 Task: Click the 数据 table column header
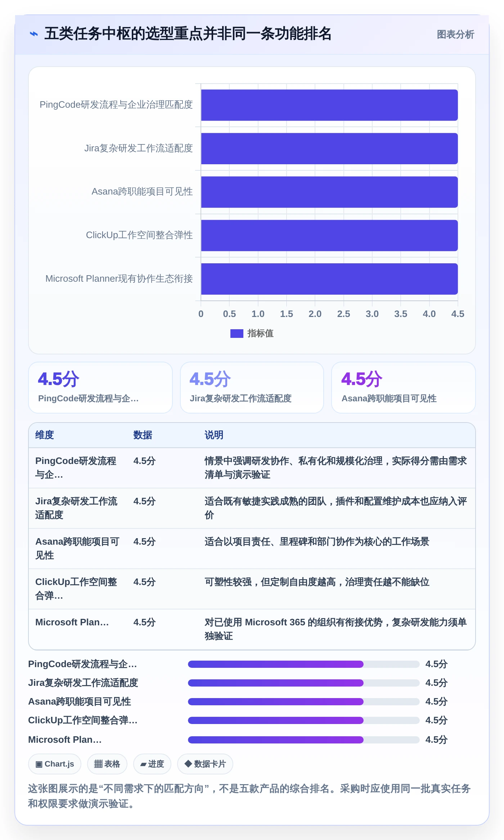[x=143, y=435]
